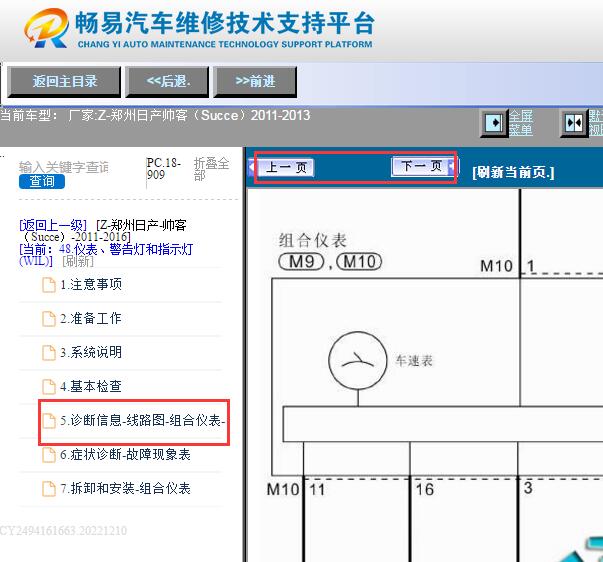Open 3.系统说明 in the tree
The height and width of the screenshot is (562, 603).
click(91, 352)
